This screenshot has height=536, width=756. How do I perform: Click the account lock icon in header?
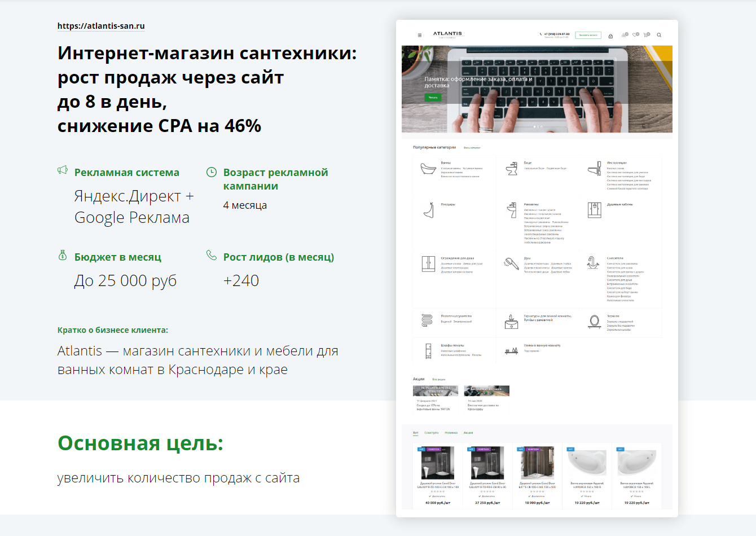610,36
